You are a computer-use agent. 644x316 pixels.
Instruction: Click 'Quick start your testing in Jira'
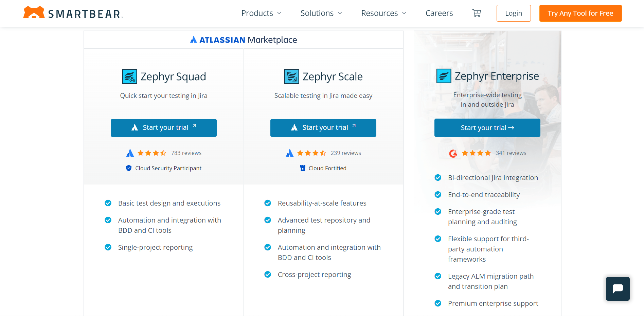164,95
